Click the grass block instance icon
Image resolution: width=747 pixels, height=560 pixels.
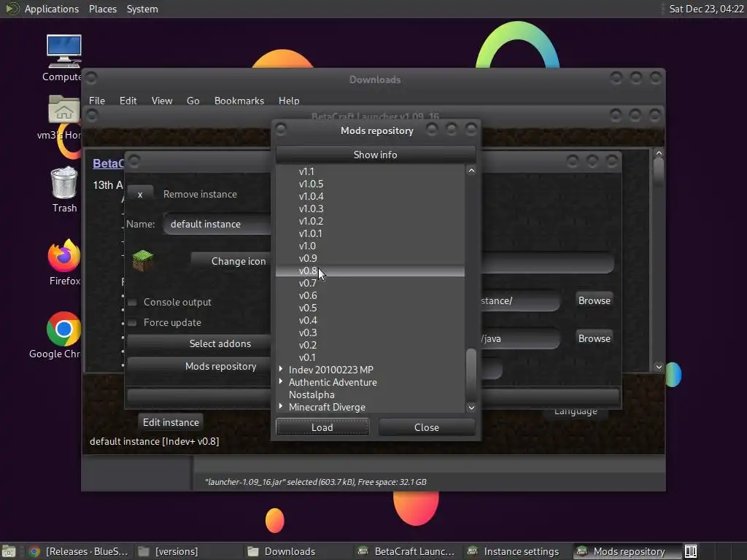click(x=142, y=260)
